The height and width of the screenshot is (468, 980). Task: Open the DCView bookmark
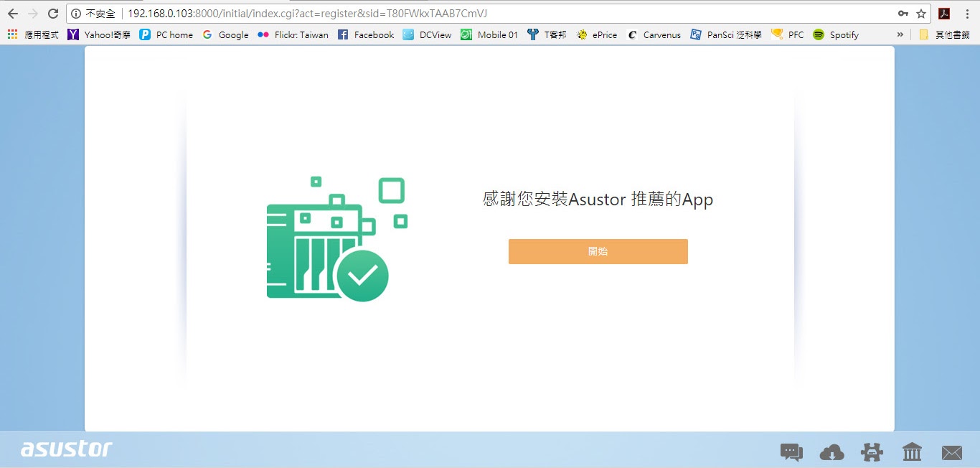tap(427, 34)
